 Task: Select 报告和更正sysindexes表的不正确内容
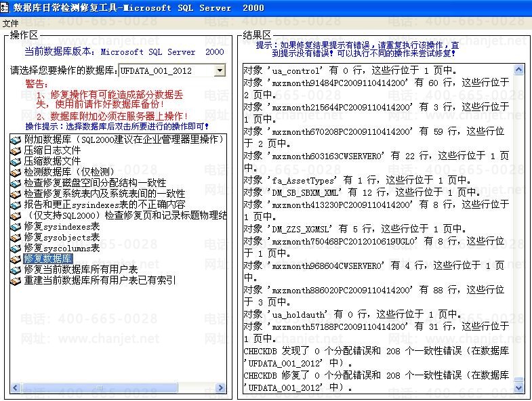tap(104, 205)
